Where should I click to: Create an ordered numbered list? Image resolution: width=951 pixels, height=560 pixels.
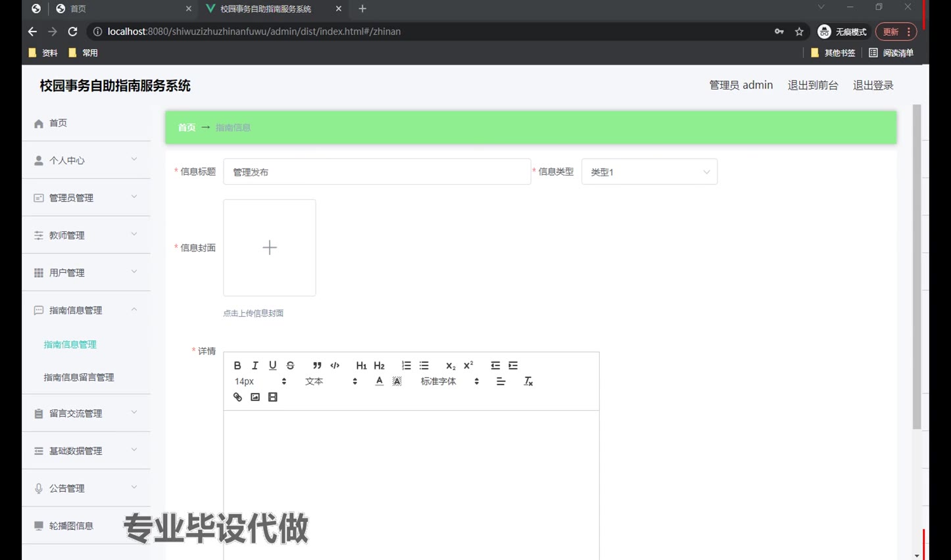406,365
